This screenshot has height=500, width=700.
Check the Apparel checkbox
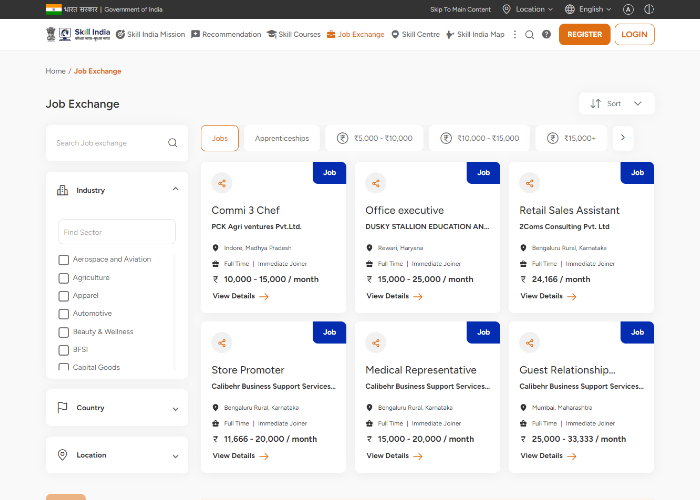click(x=64, y=296)
